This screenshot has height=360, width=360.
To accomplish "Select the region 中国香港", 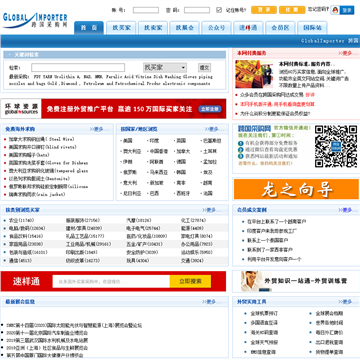I will coord(159,151).
